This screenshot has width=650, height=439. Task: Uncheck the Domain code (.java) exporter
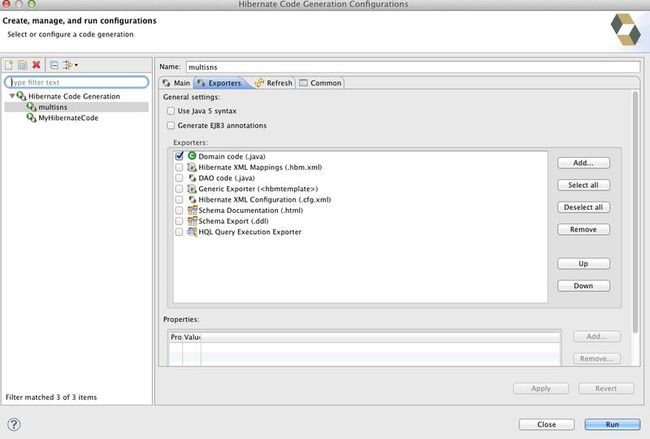[x=179, y=156]
